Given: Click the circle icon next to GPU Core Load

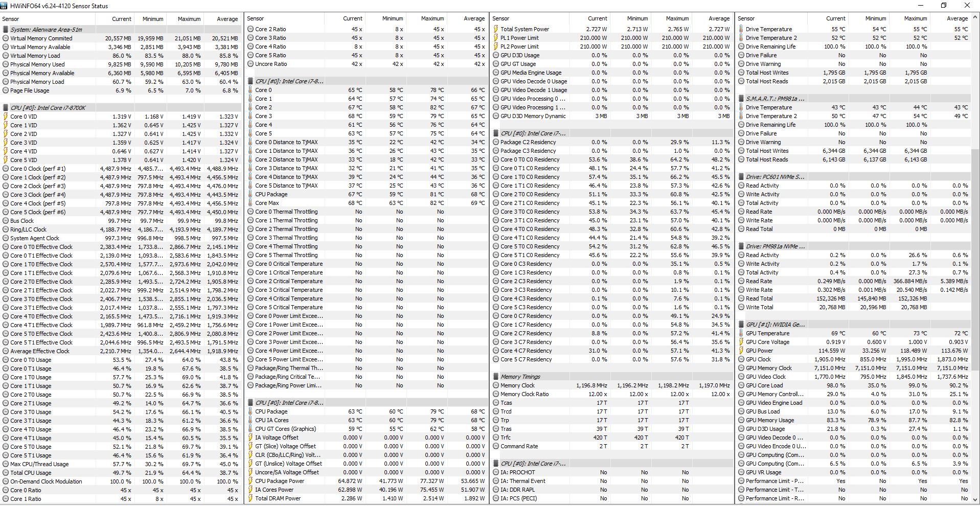Looking at the screenshot, I should [x=741, y=385].
